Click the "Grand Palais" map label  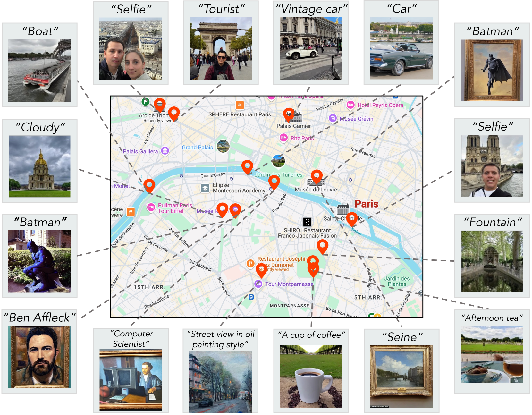198,148
